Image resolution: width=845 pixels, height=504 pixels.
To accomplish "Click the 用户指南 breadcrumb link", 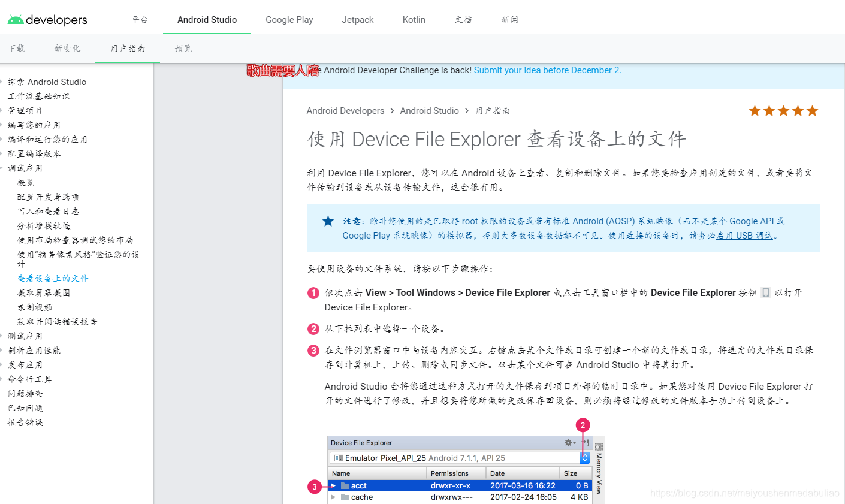I will 493,111.
